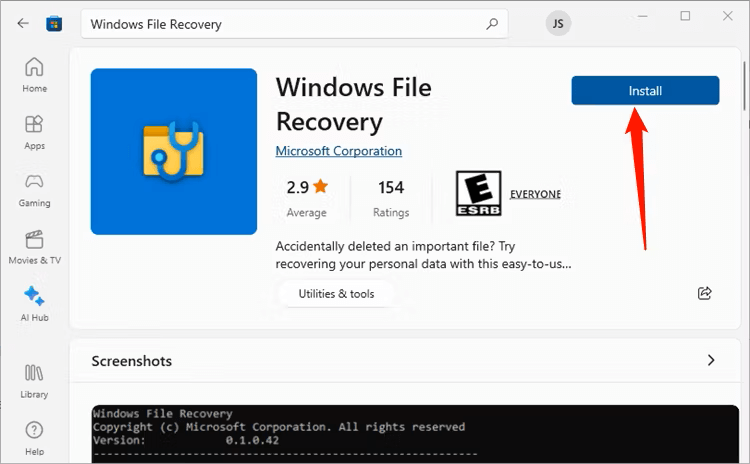Click the Utilities & tools category tag
This screenshot has height=464, width=750.
[335, 294]
